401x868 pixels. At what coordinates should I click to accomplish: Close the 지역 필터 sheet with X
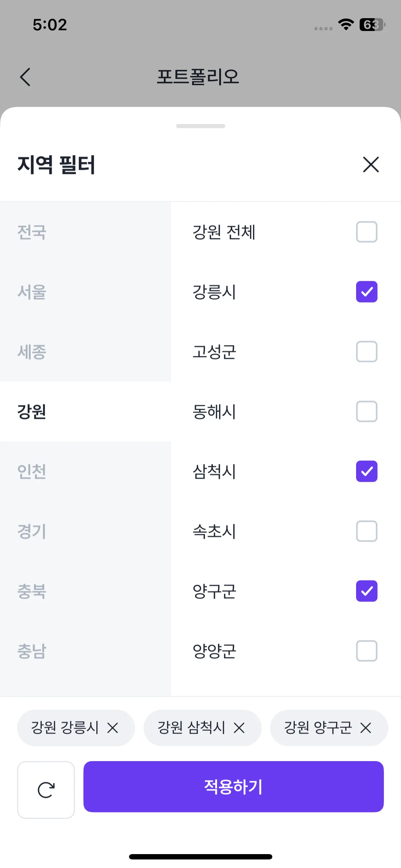pyautogui.click(x=371, y=165)
